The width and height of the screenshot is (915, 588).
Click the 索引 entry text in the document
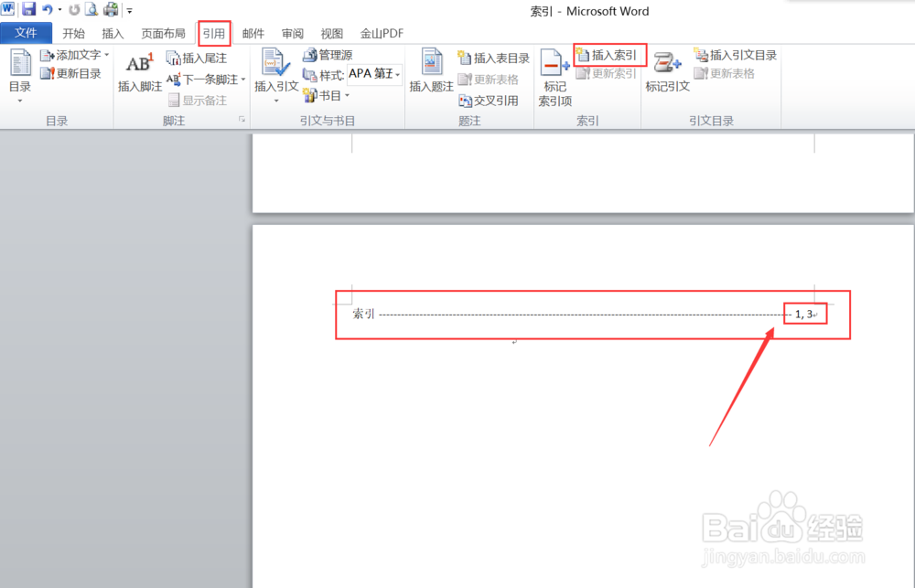(363, 314)
